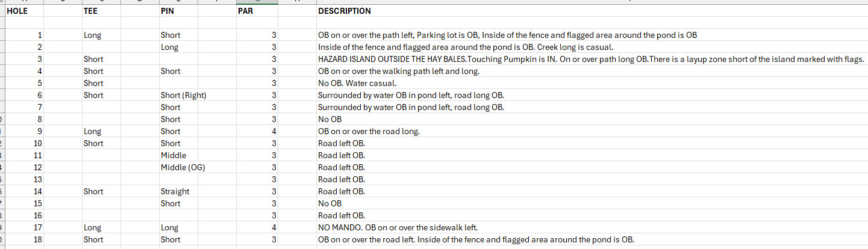
Task: Click the "Straight" pin cell for hole 14
Action: 175,191
